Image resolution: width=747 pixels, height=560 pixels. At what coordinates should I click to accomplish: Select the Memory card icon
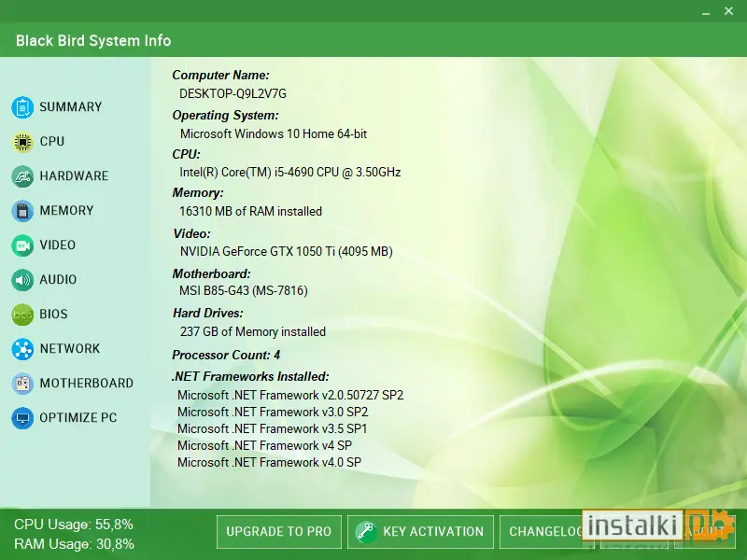(x=22, y=211)
